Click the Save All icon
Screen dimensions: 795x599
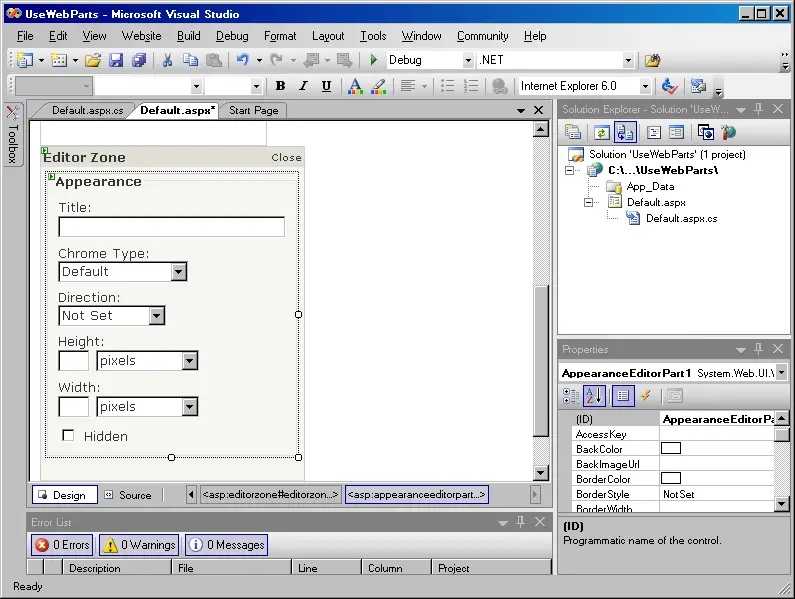pos(139,60)
